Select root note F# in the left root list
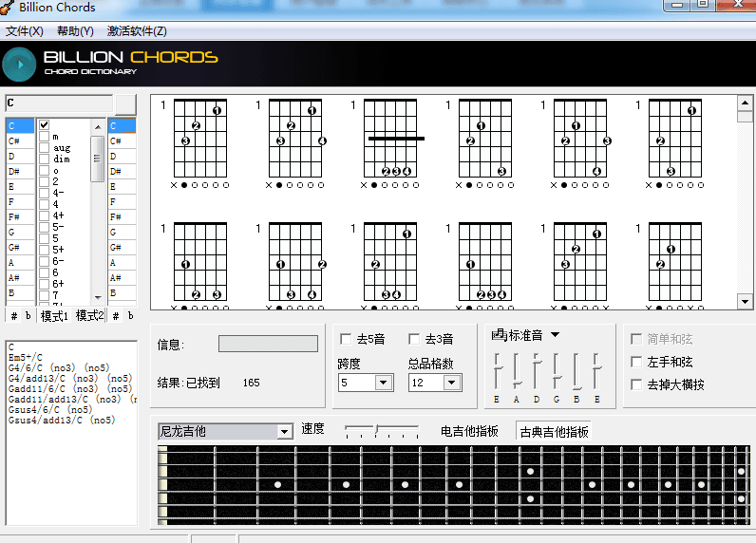The width and height of the screenshot is (756, 543). pos(20,216)
